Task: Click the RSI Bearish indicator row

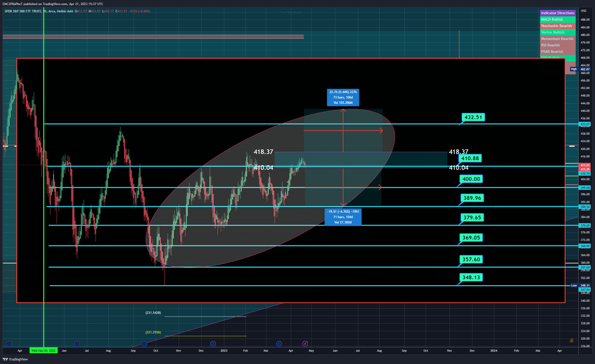Action: pyautogui.click(x=558, y=45)
